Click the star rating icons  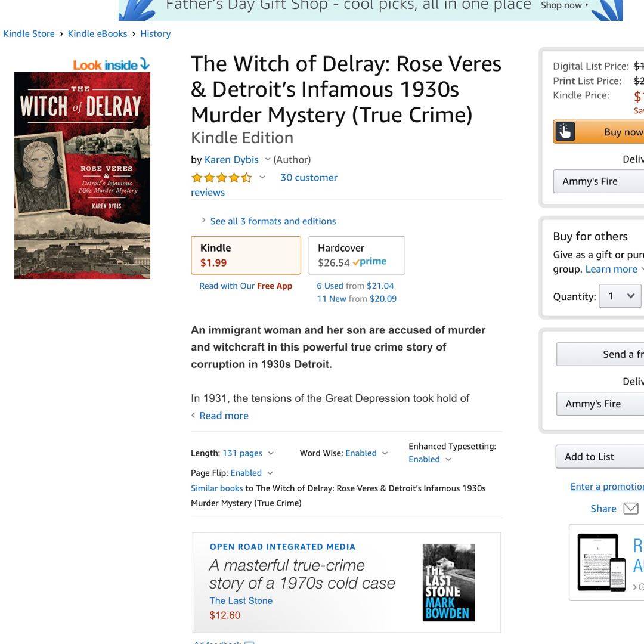(x=221, y=178)
